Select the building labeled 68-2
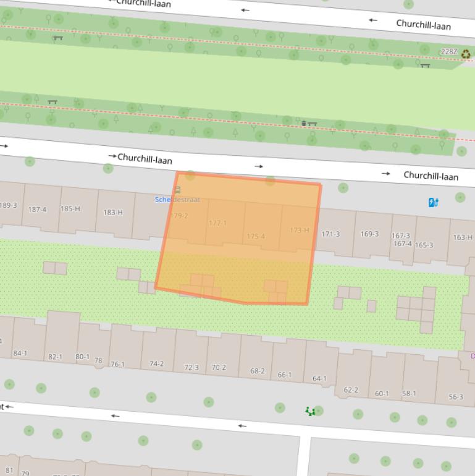 [x=258, y=371]
